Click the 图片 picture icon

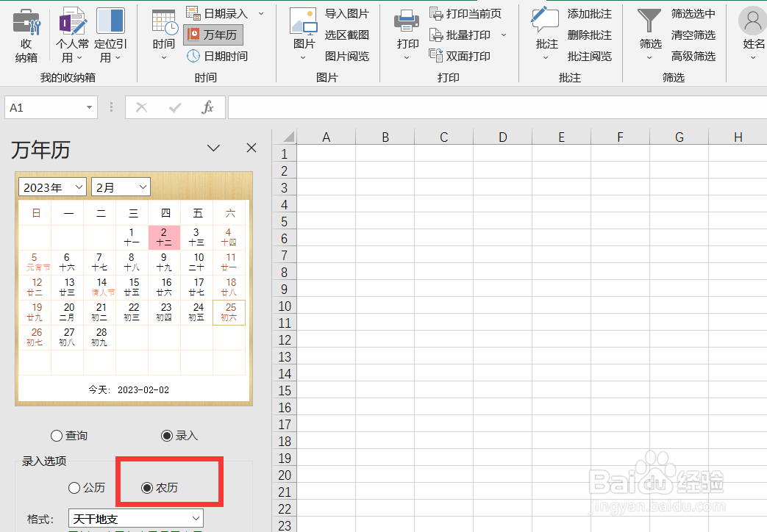coord(303,21)
